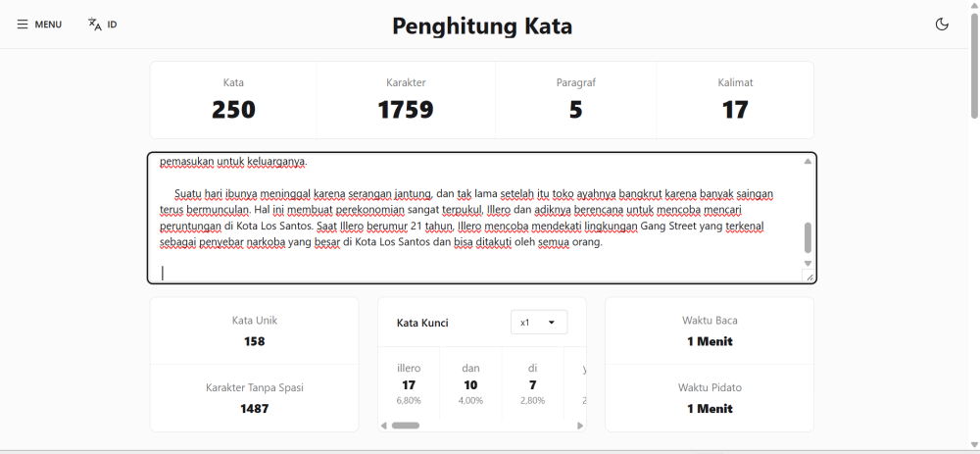Screen dimensions: 980x454
Task: Select the keyword horizontal scrollbar thumb
Action: [406, 426]
